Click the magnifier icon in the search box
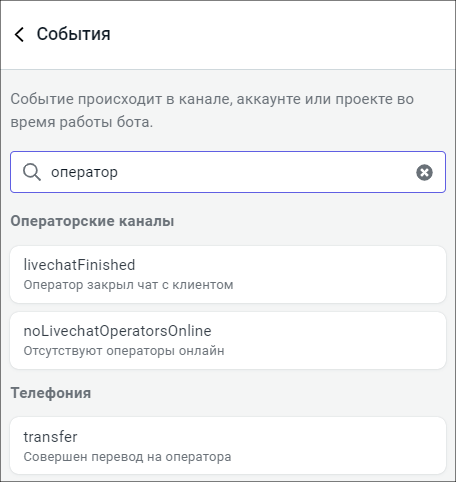 [x=32, y=172]
